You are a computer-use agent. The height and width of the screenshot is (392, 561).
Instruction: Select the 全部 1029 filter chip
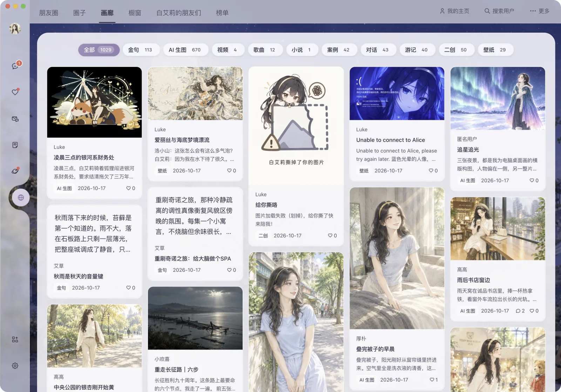(x=99, y=50)
